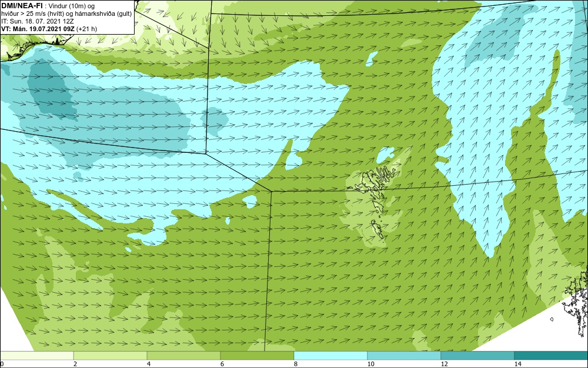Click the 0–2 m/s palest legend swatch
Image resolution: width=588 pixels, height=368 pixels.
coord(36,355)
